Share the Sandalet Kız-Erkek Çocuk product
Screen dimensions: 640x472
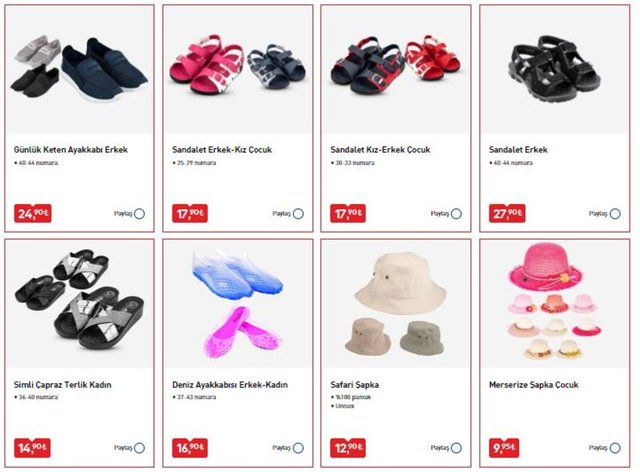(x=456, y=214)
